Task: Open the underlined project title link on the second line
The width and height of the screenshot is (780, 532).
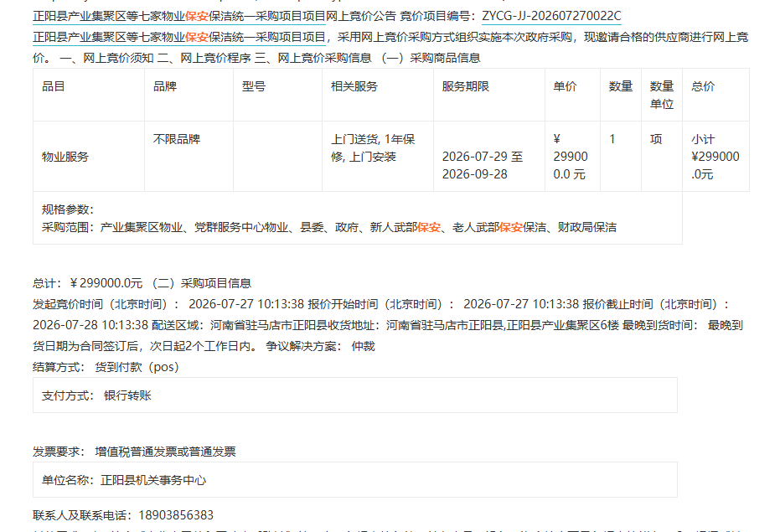Action: click(179, 38)
